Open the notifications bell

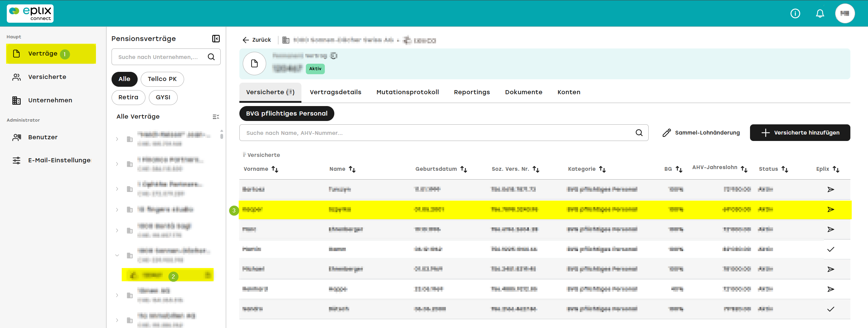coord(820,14)
